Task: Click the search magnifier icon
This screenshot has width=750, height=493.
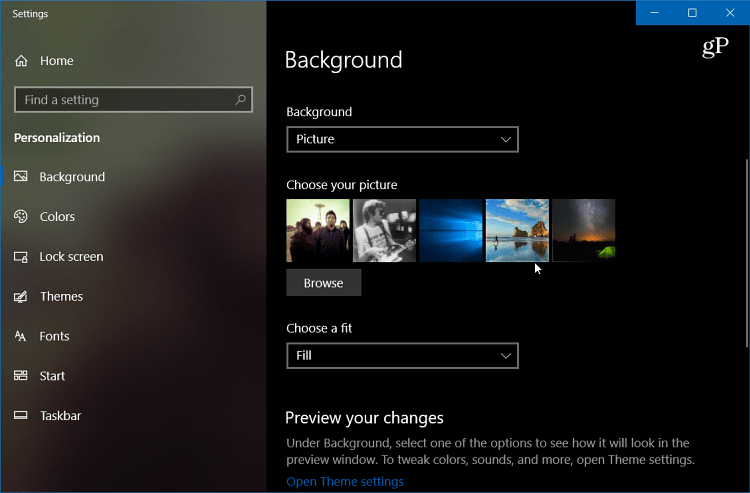Action: [240, 99]
